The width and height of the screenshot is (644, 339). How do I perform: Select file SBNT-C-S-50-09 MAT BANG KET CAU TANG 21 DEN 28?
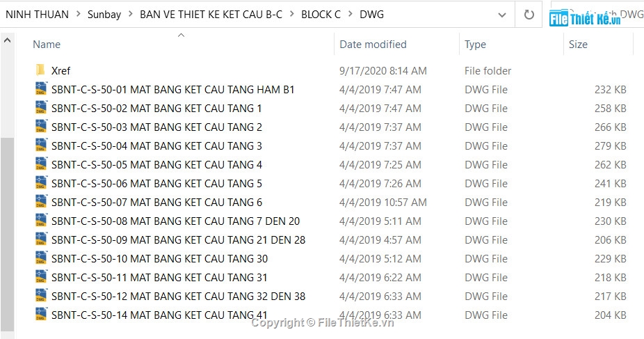point(178,239)
